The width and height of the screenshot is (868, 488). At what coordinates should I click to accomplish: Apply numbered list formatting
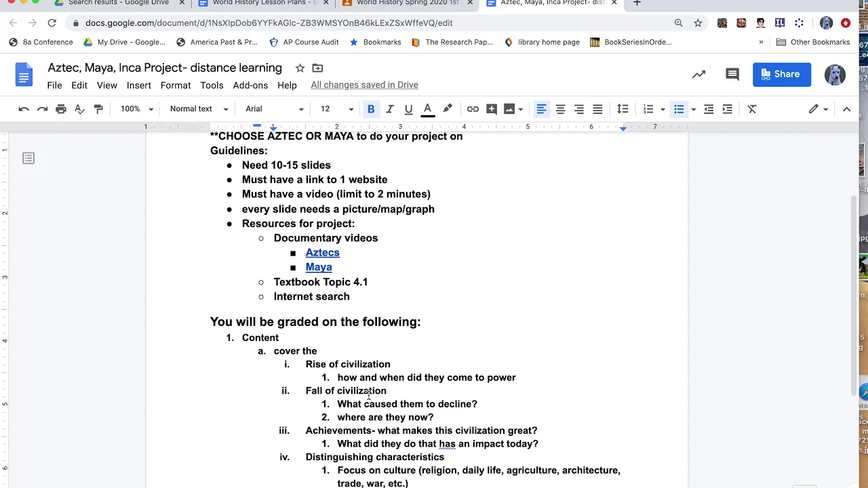[x=648, y=108]
